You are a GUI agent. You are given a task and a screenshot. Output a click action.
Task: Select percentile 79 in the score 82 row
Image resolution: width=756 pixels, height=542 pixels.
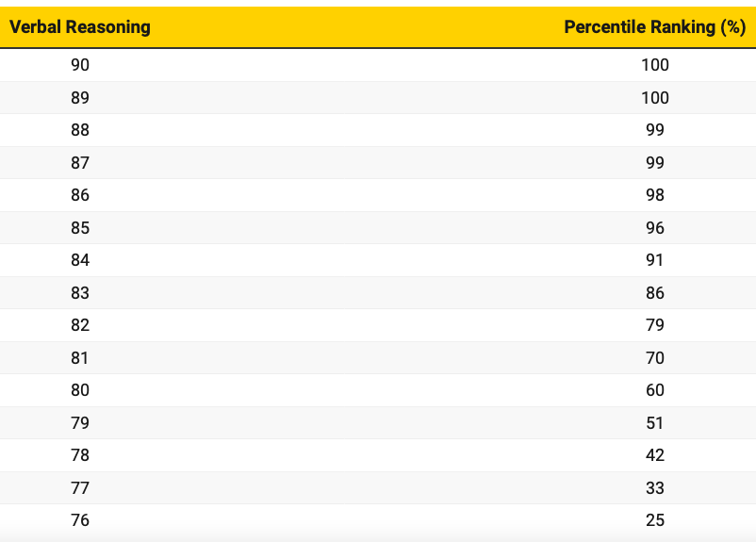tap(654, 325)
